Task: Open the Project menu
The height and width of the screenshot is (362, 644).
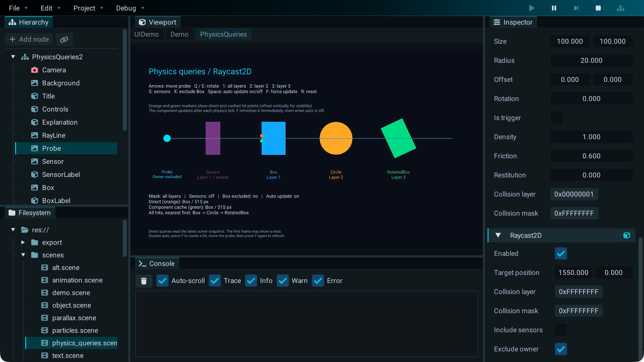Action: pyautogui.click(x=88, y=8)
